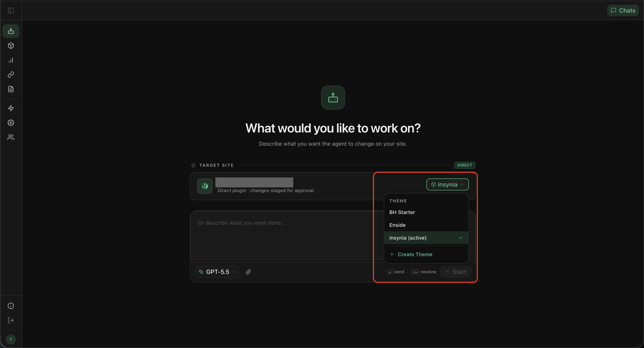The height and width of the screenshot is (348, 644).
Task: Click the THEME dropdown header label
Action: 398,201
